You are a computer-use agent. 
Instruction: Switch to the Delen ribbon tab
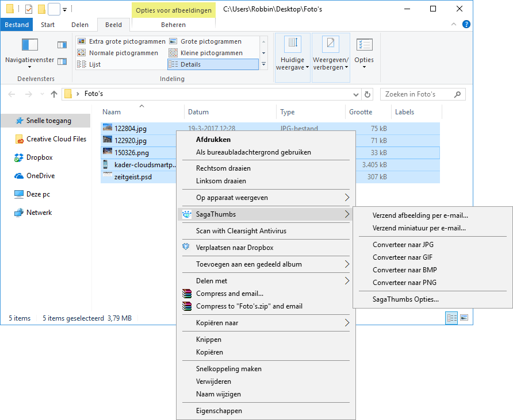coord(80,25)
